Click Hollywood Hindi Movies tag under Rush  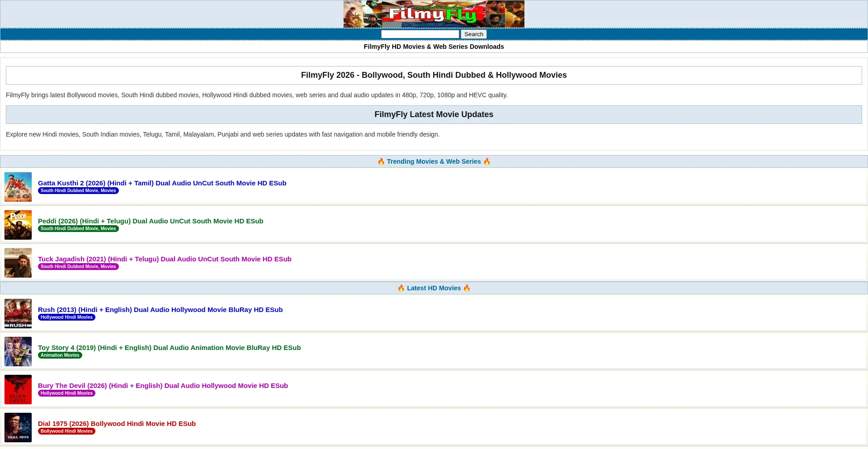tap(66, 317)
